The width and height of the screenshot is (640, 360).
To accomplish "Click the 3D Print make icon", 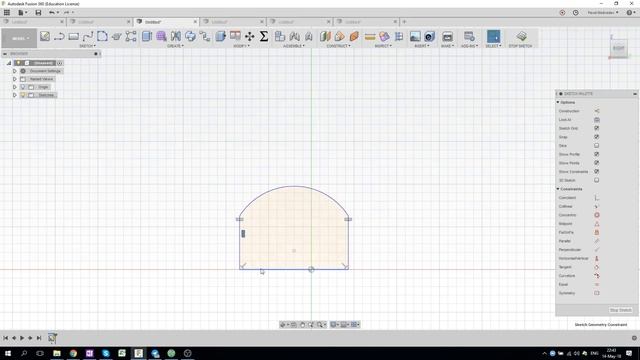I will [447, 36].
